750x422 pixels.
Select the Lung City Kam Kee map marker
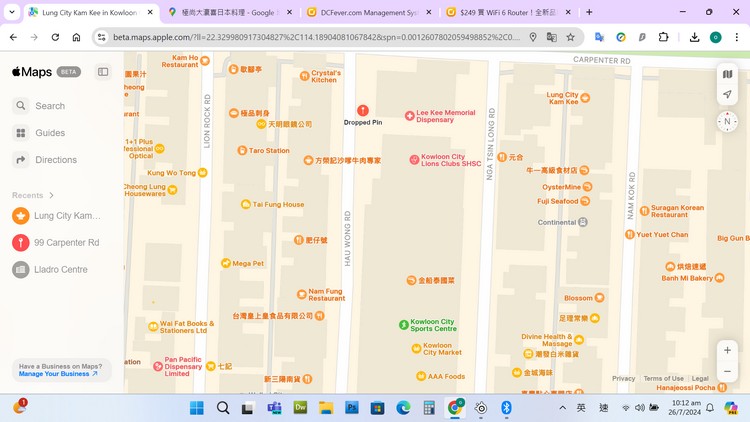click(x=585, y=98)
